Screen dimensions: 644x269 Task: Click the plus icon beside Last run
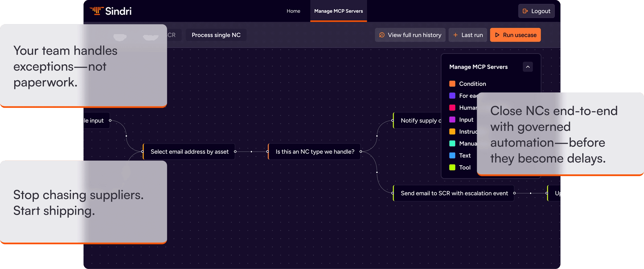(455, 35)
